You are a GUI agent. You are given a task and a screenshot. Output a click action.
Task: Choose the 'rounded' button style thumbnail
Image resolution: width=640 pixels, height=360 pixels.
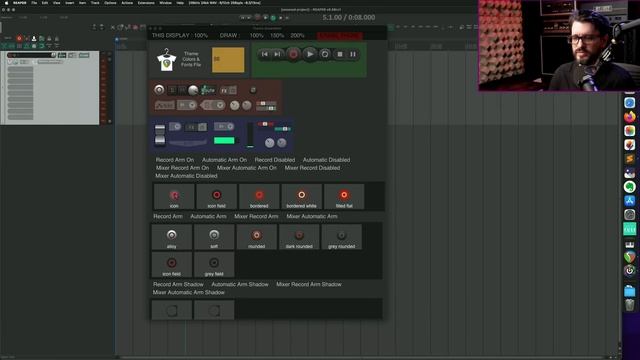pyautogui.click(x=257, y=237)
